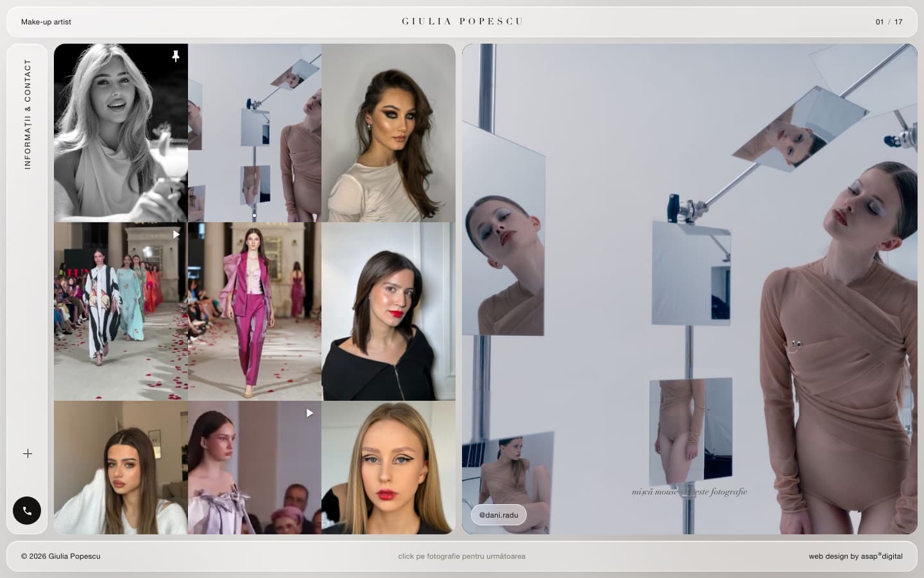
Task: Open black-and-white smiling blonde portrait thumbnail
Action: coord(121,133)
